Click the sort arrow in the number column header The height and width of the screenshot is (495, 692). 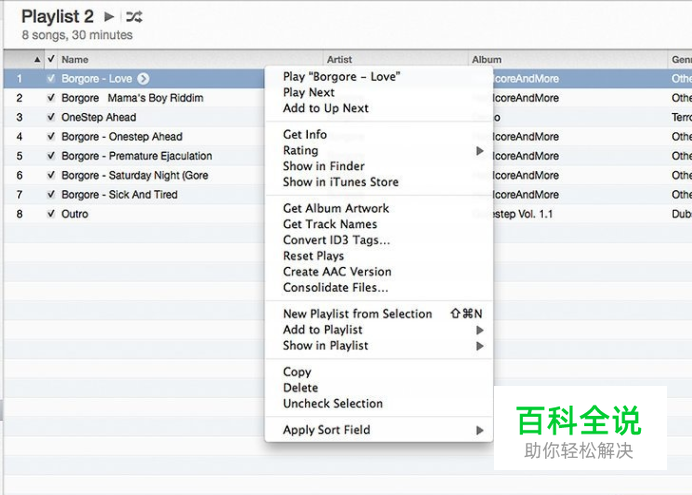coord(37,60)
